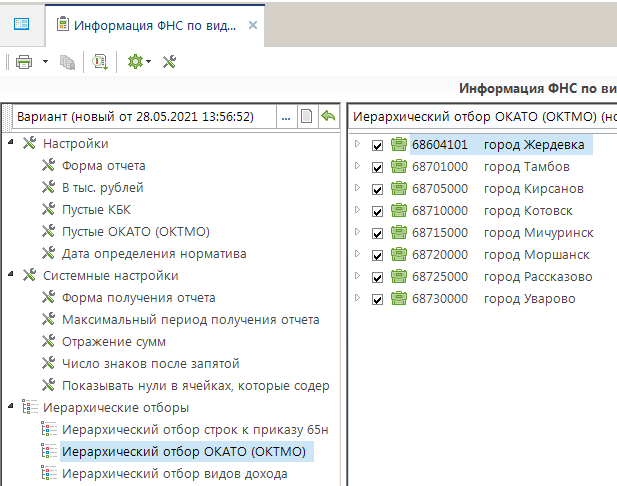Image resolution: width=617 pixels, height=486 pixels.
Task: Uncheck the город Моршанск checkbox
Action: point(377,256)
